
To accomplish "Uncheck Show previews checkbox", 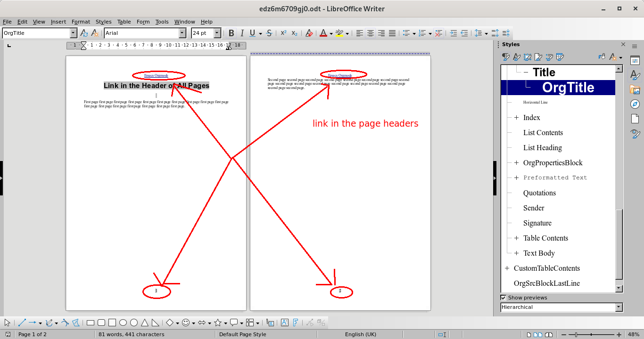I will click(x=504, y=298).
